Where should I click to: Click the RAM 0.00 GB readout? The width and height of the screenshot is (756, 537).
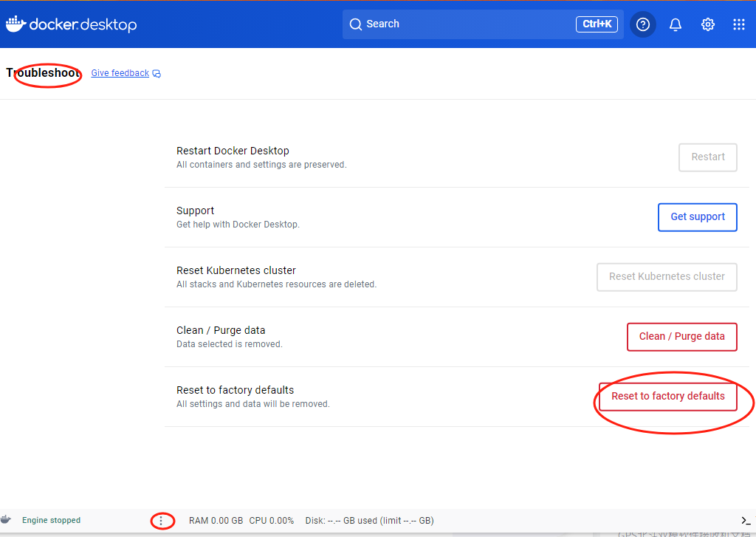pyautogui.click(x=216, y=521)
